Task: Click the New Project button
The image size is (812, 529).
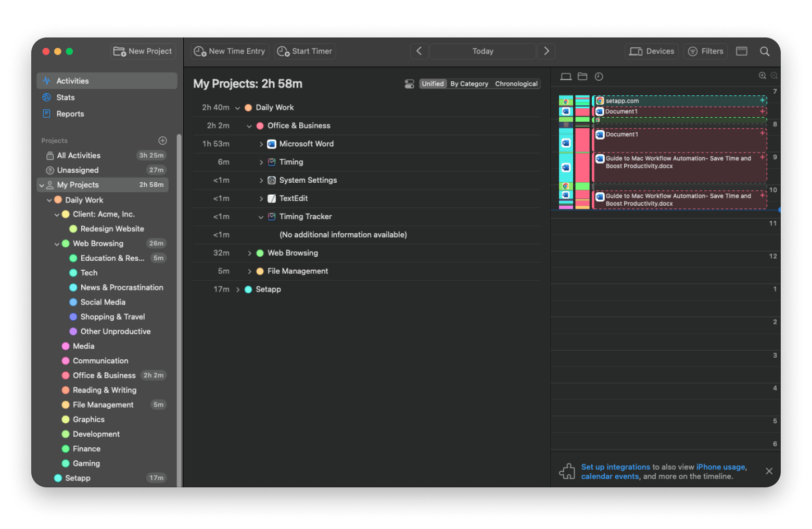Action: coord(143,51)
